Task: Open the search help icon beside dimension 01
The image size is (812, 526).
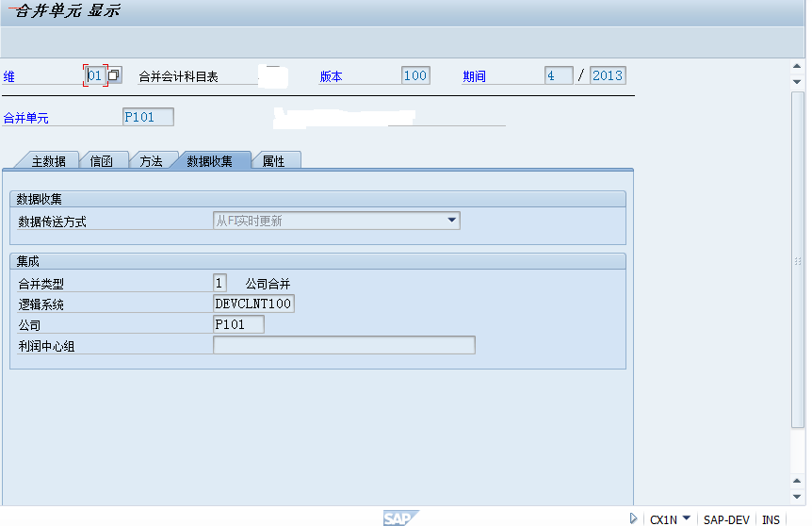Action: [114, 75]
